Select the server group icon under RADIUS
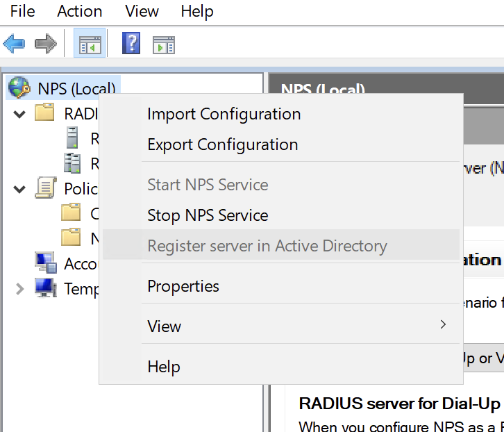504x432 pixels. click(x=72, y=163)
